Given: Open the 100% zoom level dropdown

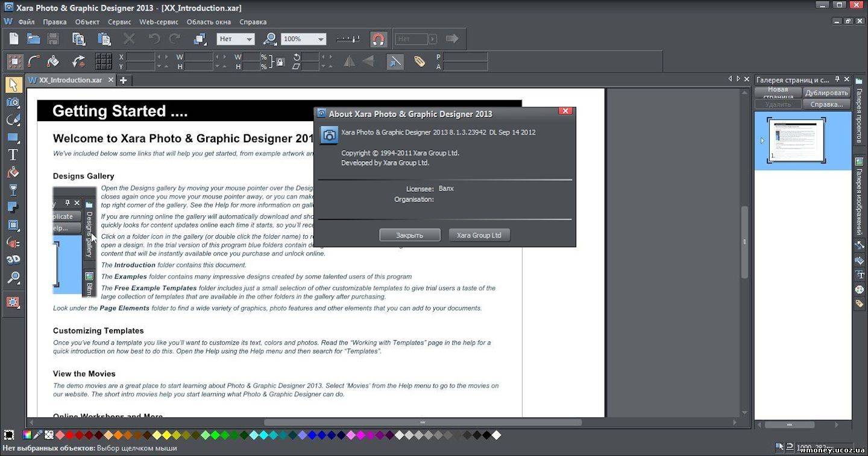Looking at the screenshot, I should click(304, 39).
